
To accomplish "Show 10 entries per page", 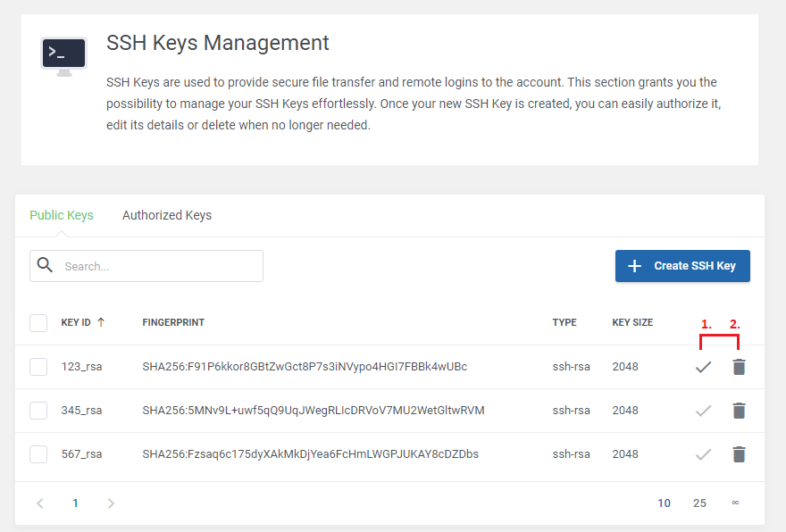I will coord(665,503).
